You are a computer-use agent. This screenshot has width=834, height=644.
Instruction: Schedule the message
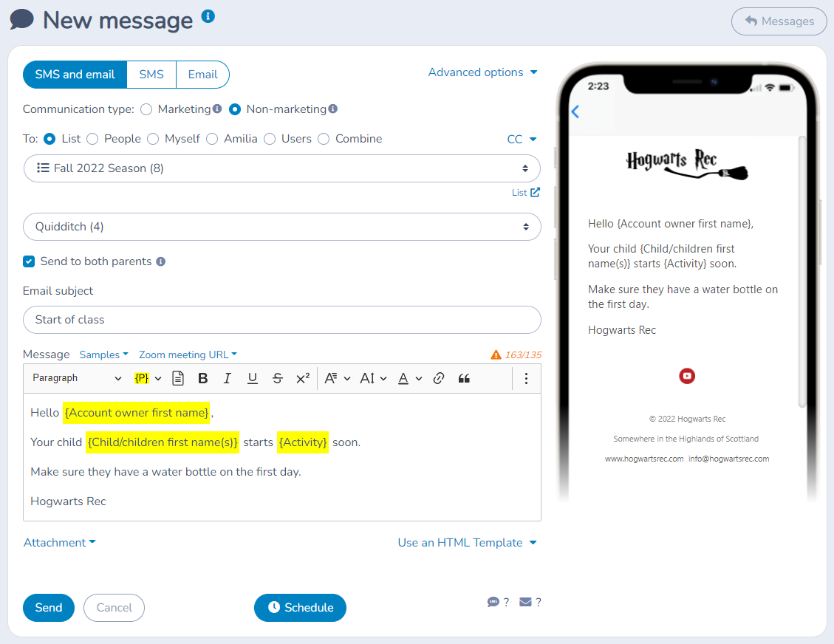click(300, 608)
